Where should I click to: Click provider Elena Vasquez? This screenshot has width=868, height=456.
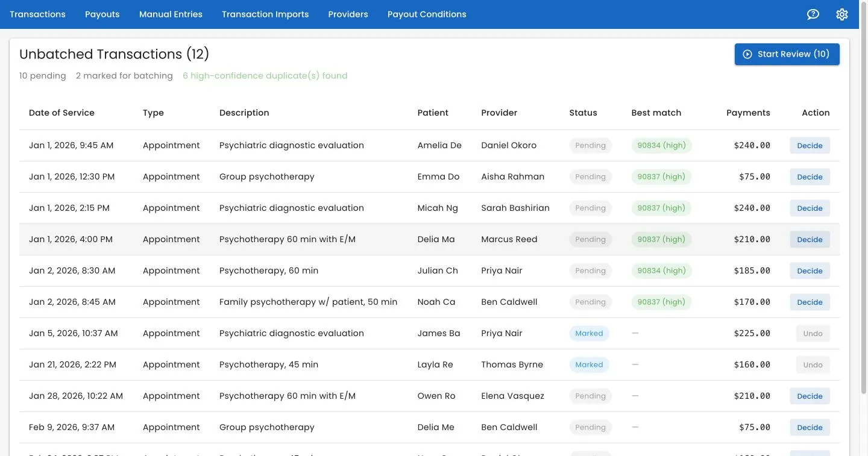(x=512, y=396)
